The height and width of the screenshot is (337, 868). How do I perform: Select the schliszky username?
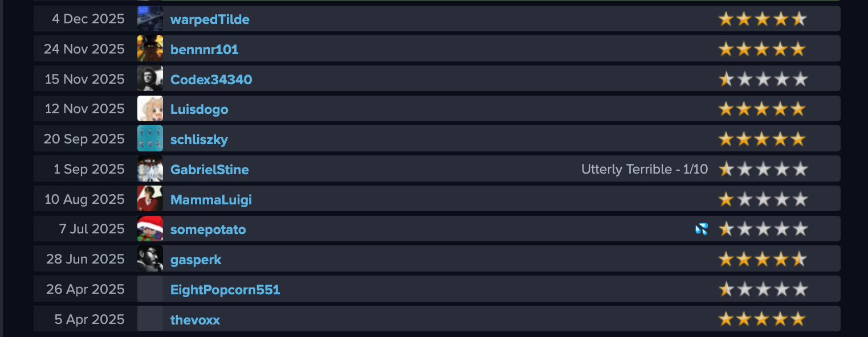pyautogui.click(x=199, y=139)
